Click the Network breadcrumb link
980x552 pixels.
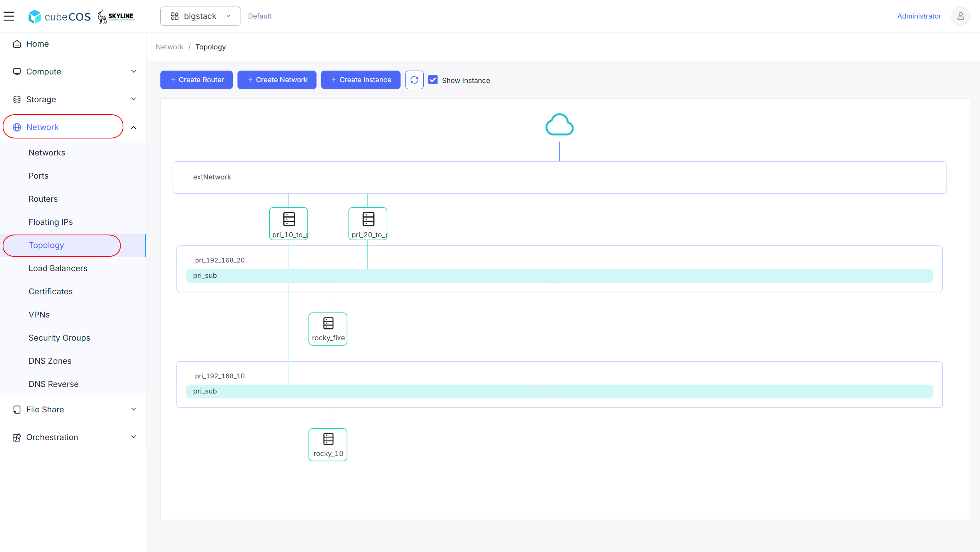coord(170,47)
